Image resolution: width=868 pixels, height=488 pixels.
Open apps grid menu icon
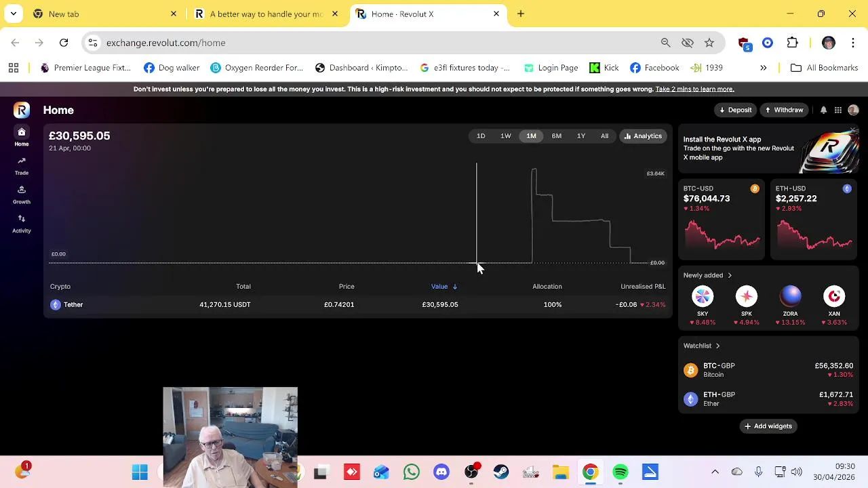838,110
